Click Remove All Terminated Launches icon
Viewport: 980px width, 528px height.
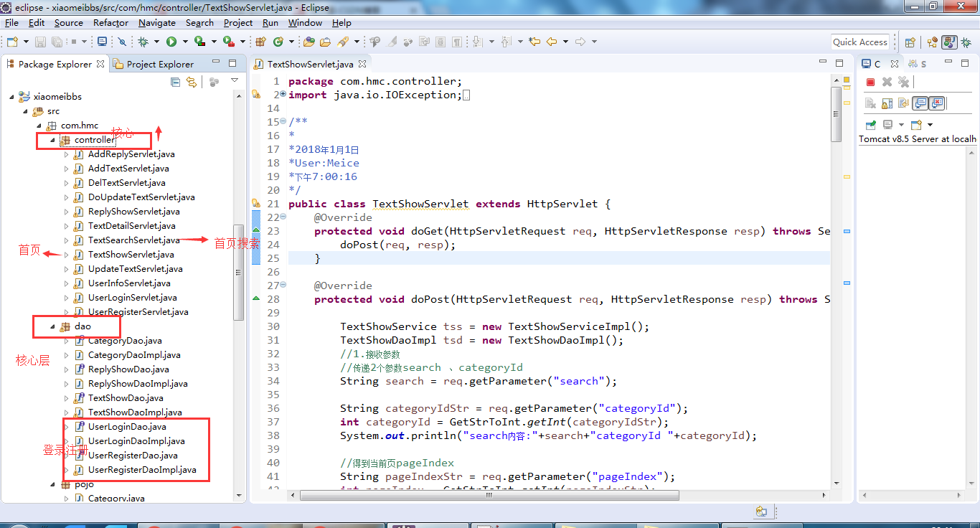[x=903, y=82]
